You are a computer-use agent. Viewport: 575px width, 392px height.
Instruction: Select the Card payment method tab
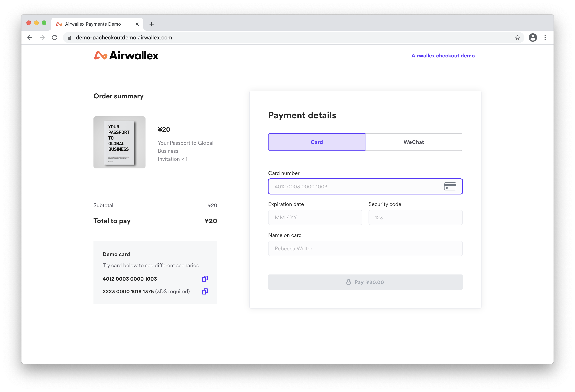coord(316,142)
